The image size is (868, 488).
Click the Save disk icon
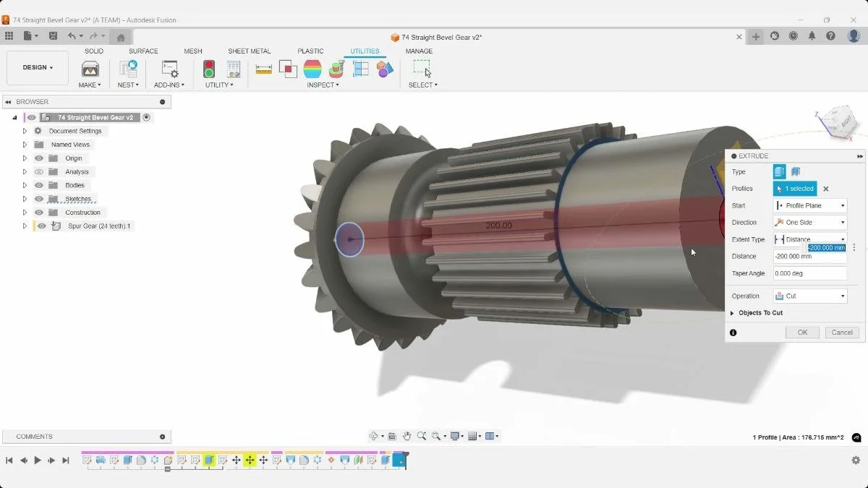(x=53, y=36)
